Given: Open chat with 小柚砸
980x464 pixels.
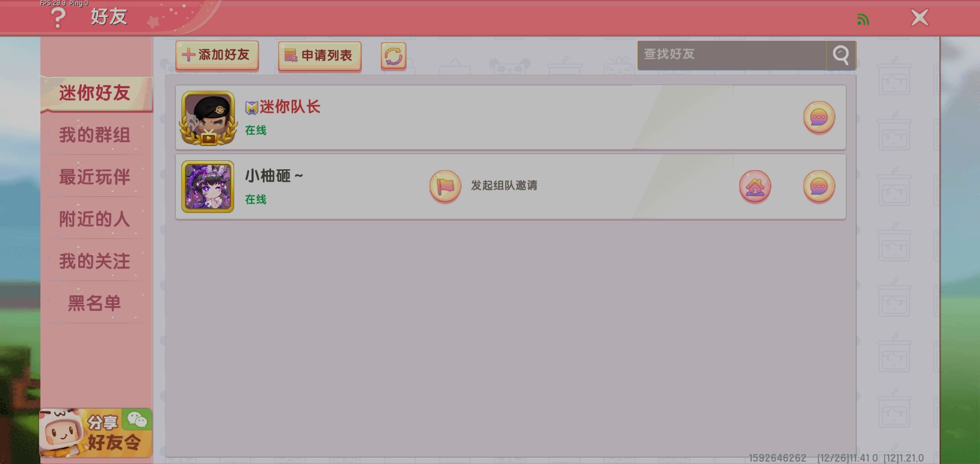Looking at the screenshot, I should point(819,187).
